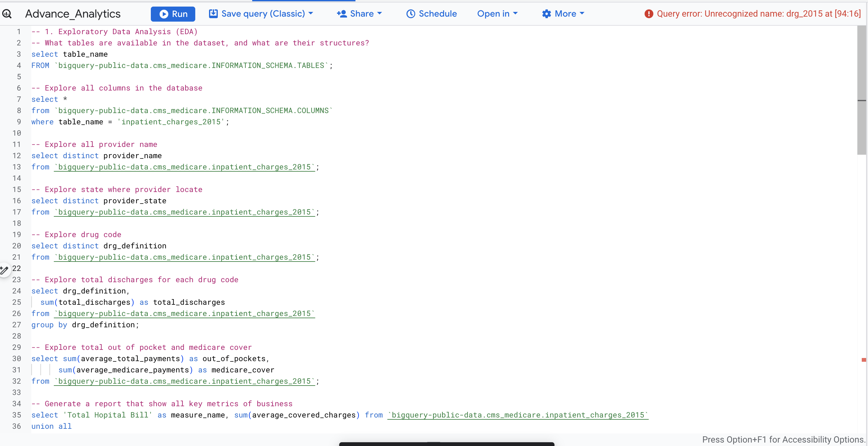Click the INFORMATION_SCHEMA.TABLES line

point(182,65)
